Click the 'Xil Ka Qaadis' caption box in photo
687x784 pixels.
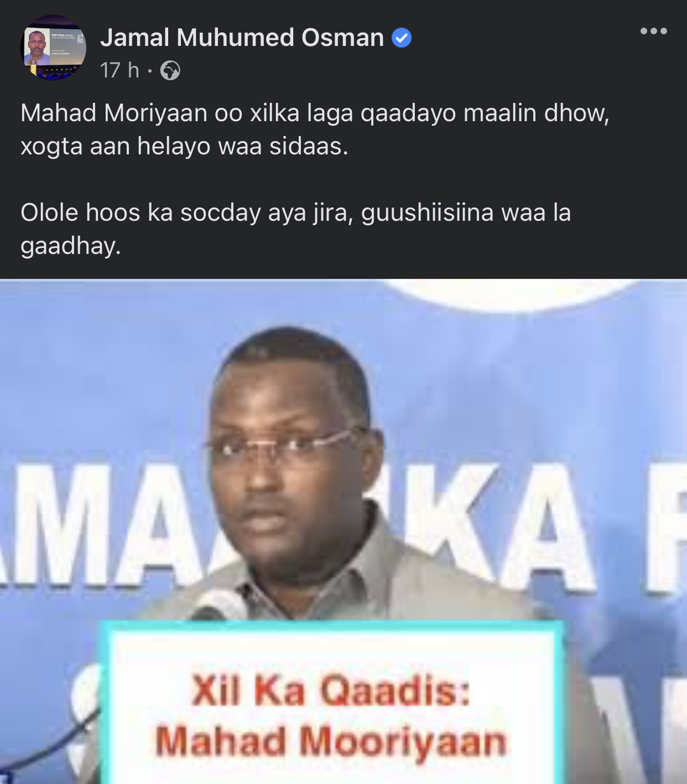tap(331, 703)
